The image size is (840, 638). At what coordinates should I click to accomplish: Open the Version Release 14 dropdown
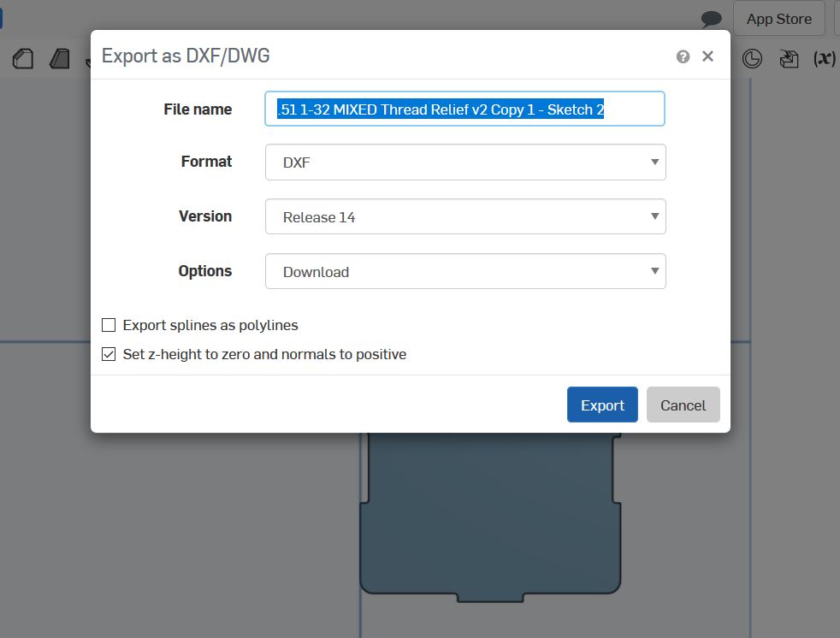(x=465, y=216)
